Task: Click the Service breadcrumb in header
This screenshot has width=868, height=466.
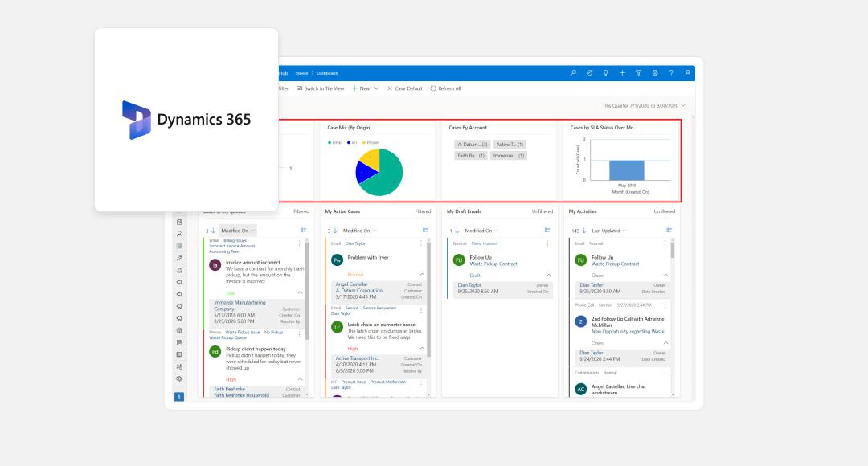Action: (x=301, y=73)
